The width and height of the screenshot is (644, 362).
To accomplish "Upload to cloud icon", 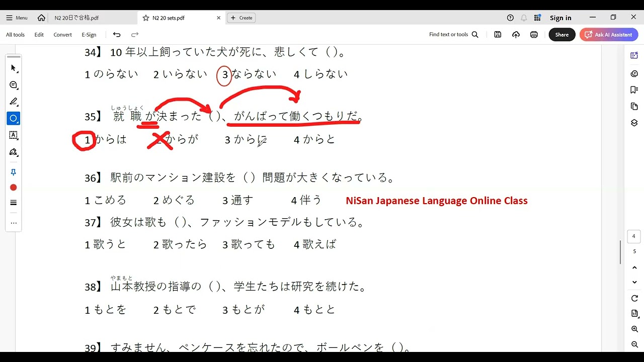I will click(x=516, y=35).
